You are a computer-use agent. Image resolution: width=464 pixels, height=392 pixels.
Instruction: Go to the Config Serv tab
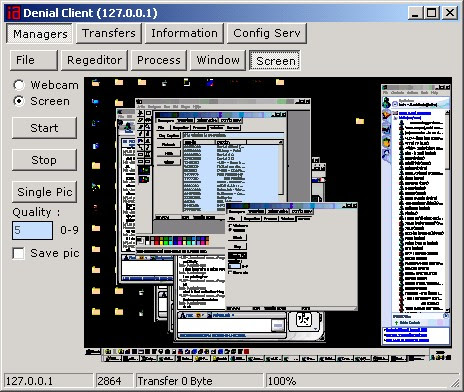click(267, 33)
